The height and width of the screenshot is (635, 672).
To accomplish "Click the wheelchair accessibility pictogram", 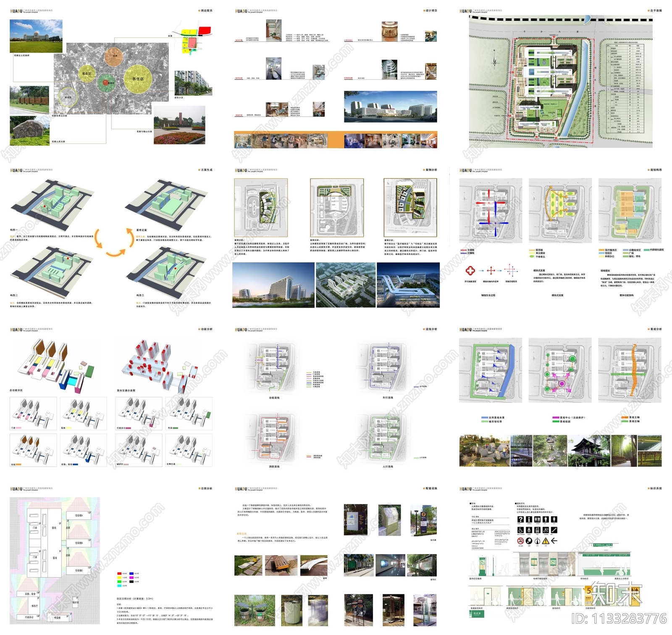I will (520, 530).
